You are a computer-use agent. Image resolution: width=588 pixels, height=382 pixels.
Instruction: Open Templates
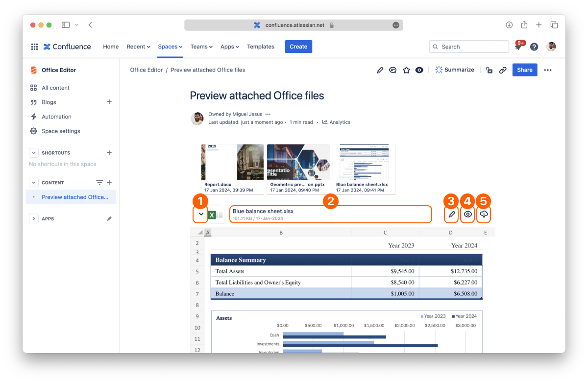tap(261, 47)
